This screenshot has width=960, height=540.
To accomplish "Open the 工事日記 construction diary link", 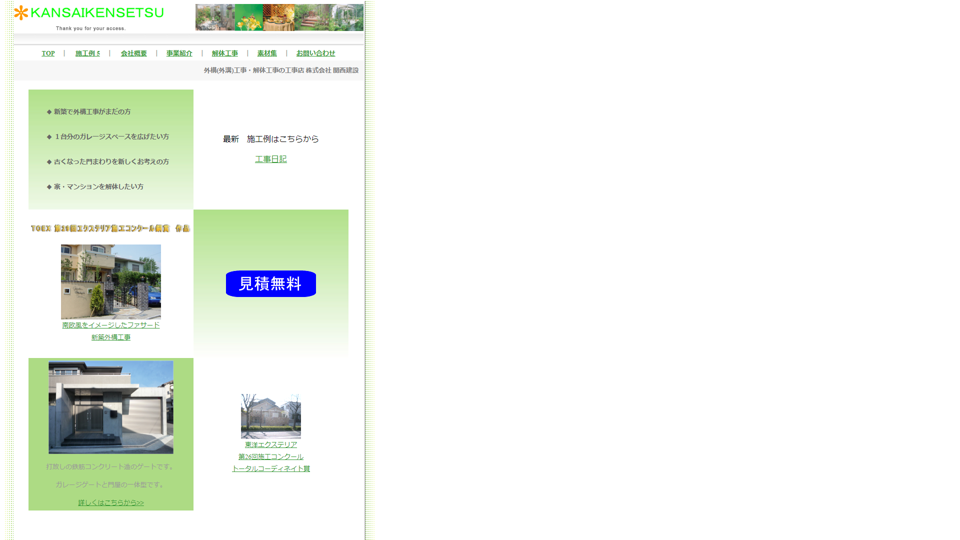I will (270, 160).
